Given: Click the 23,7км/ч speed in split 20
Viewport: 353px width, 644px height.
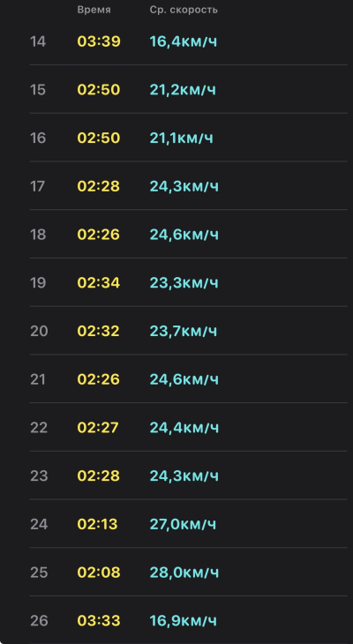Looking at the screenshot, I should pyautogui.click(x=184, y=331).
